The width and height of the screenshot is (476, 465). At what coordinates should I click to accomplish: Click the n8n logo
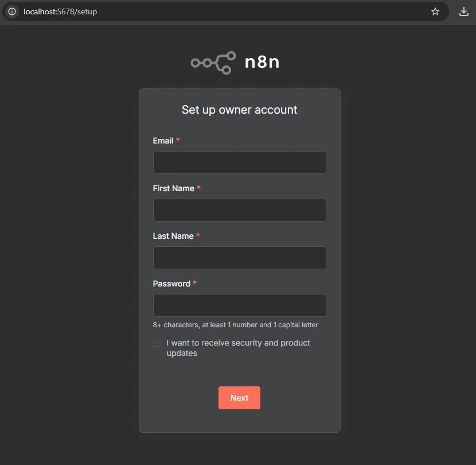click(x=235, y=63)
